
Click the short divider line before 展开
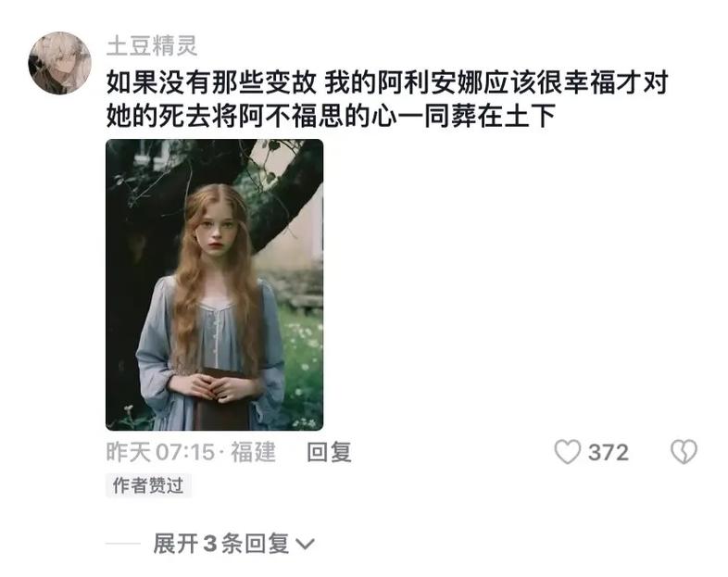tap(123, 543)
